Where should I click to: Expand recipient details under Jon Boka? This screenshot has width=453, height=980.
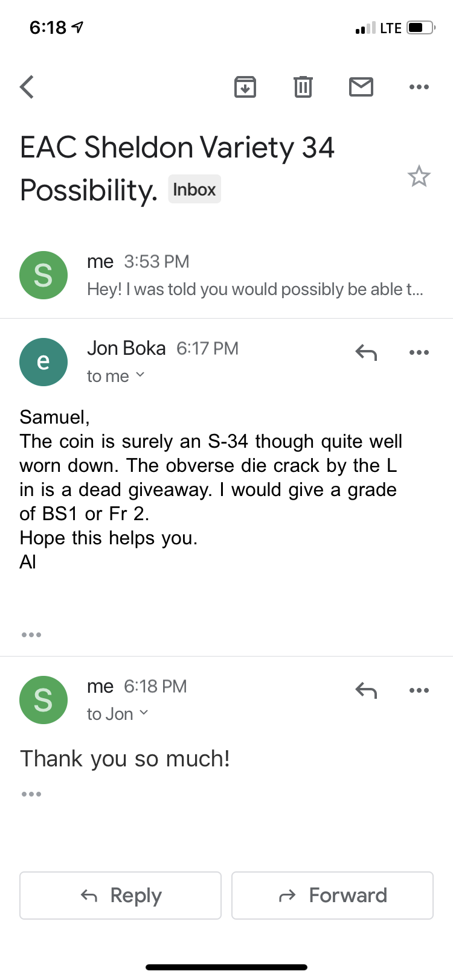(116, 376)
